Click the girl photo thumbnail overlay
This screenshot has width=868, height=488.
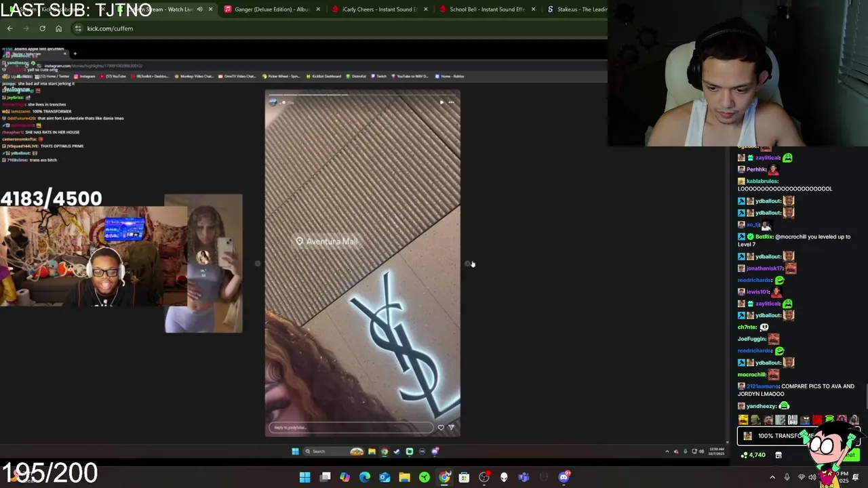pyautogui.click(x=203, y=264)
